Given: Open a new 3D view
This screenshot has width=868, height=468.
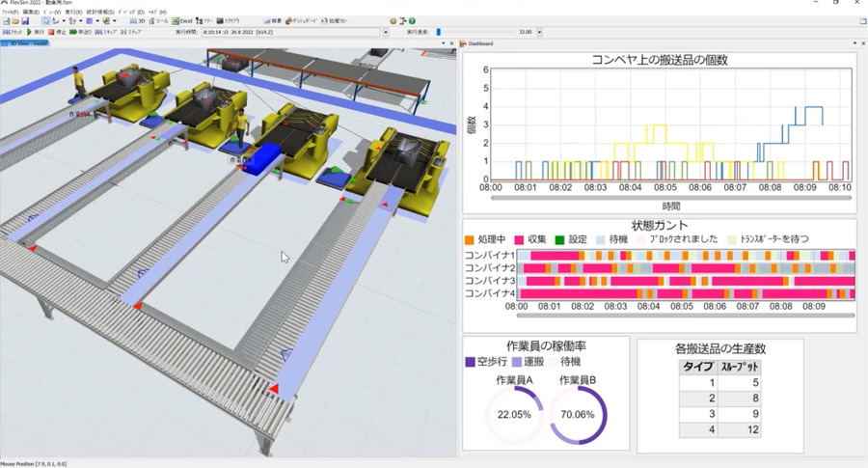Looking at the screenshot, I should coord(138,20).
